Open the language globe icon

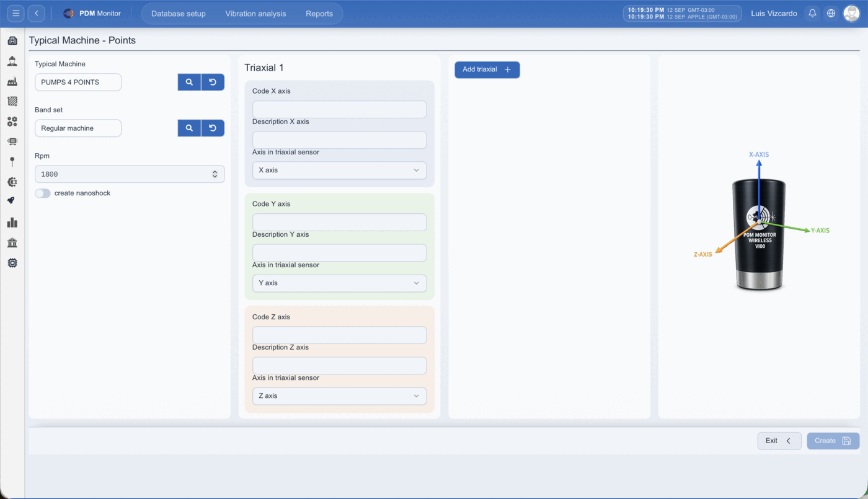point(831,13)
